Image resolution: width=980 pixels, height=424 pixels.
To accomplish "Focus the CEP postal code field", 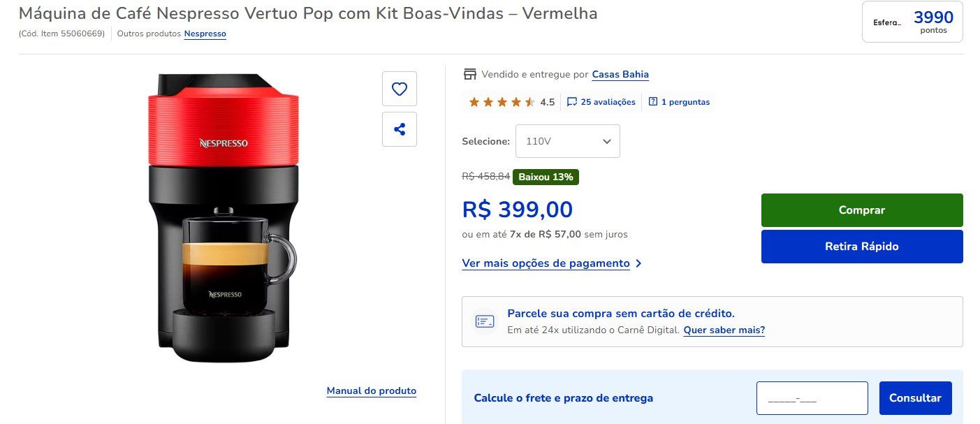I will (812, 398).
